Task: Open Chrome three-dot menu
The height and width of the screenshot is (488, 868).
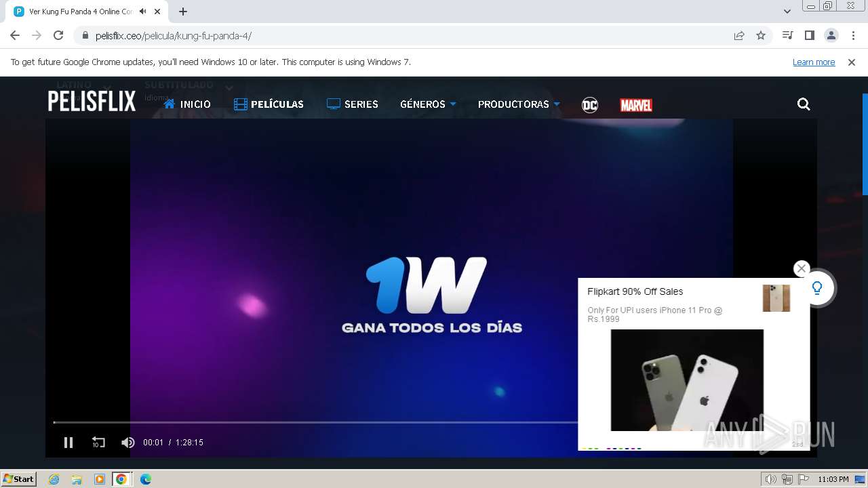Action: 853,36
